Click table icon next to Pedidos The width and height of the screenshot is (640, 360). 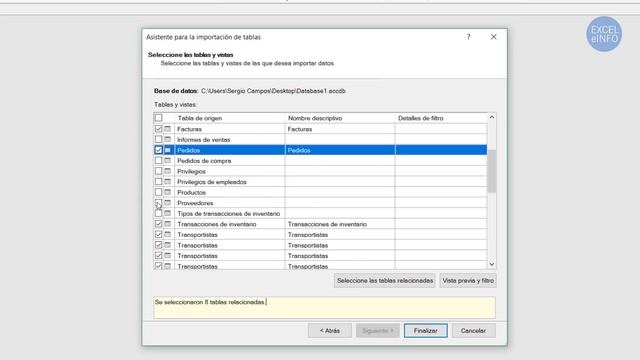point(168,150)
